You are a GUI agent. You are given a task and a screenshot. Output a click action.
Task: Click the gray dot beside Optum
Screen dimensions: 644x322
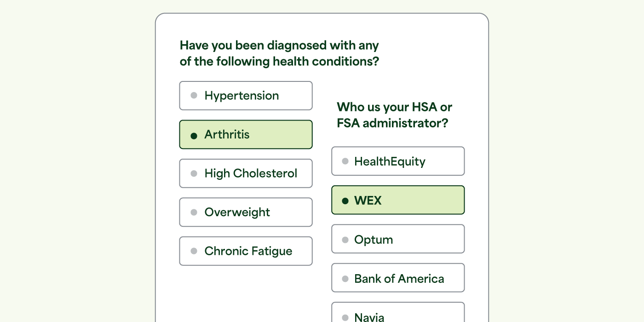coord(345,240)
